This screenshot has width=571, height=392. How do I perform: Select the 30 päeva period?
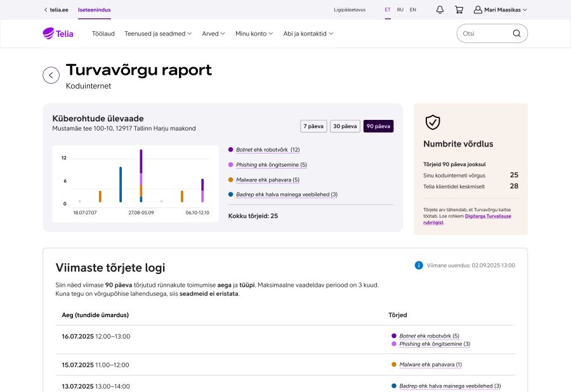tap(345, 126)
